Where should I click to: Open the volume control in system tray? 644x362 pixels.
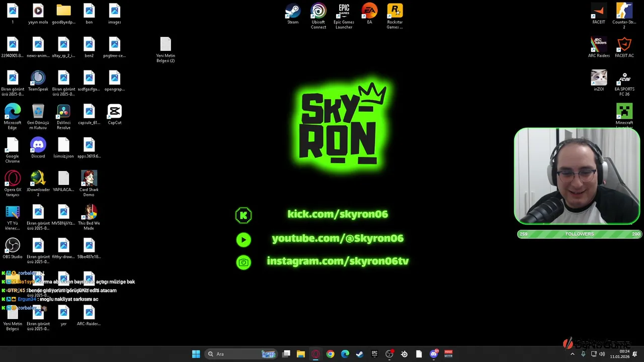pos(602,354)
